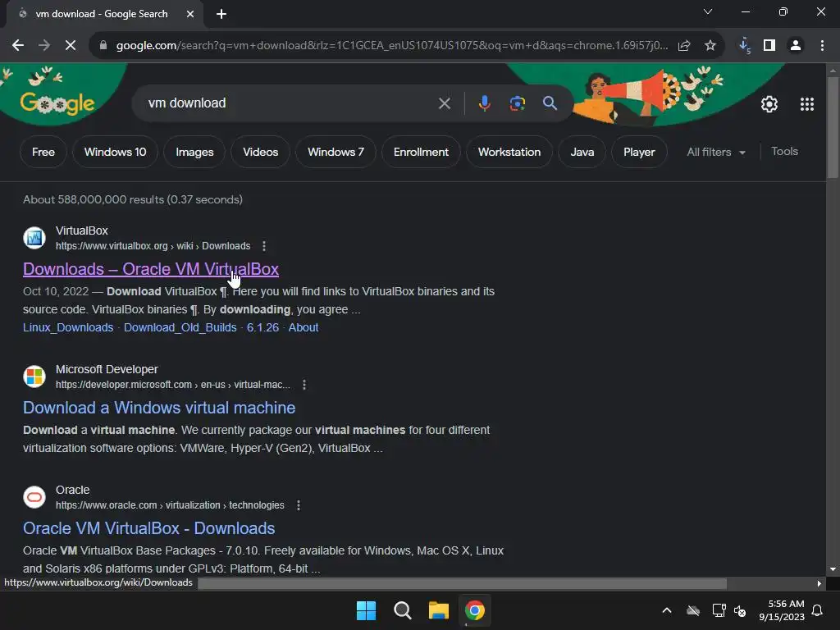Go back using the browser back arrow
The width and height of the screenshot is (840, 630).
pos(18,46)
